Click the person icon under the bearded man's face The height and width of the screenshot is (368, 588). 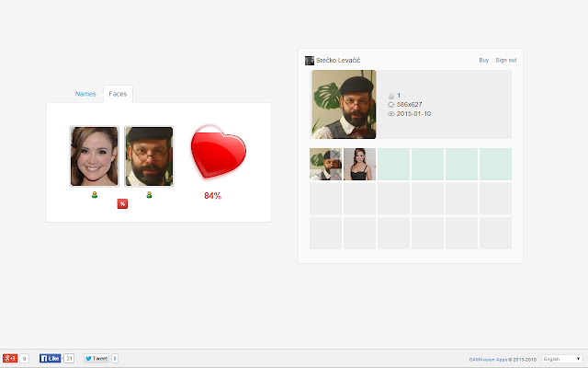[x=149, y=195]
